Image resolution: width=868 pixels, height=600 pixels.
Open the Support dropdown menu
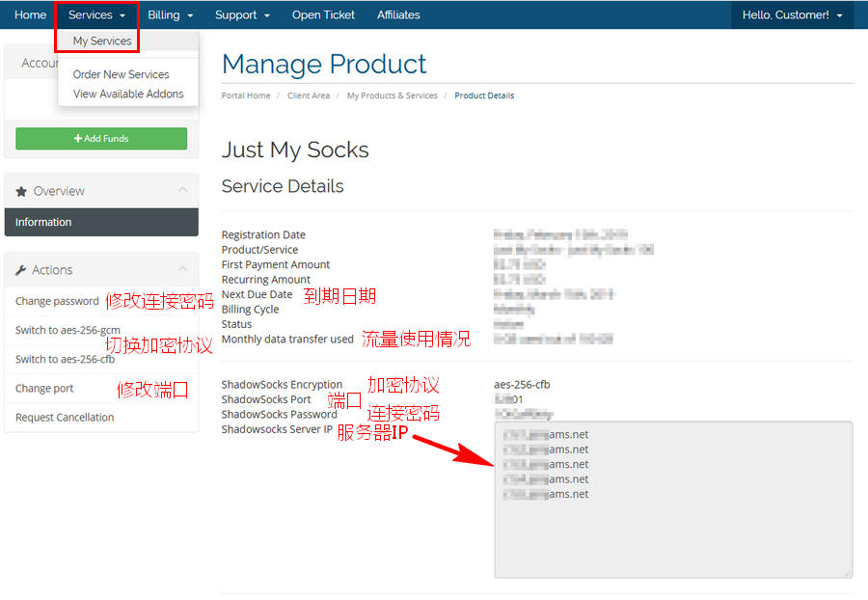pos(241,14)
